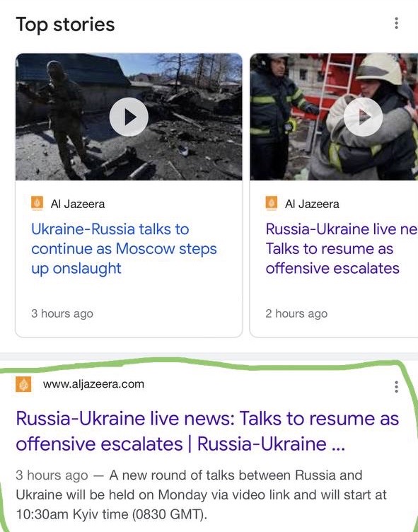Viewport: 418px width, 532px height.
Task: Play the second story video with firefighters
Action: tap(363, 117)
